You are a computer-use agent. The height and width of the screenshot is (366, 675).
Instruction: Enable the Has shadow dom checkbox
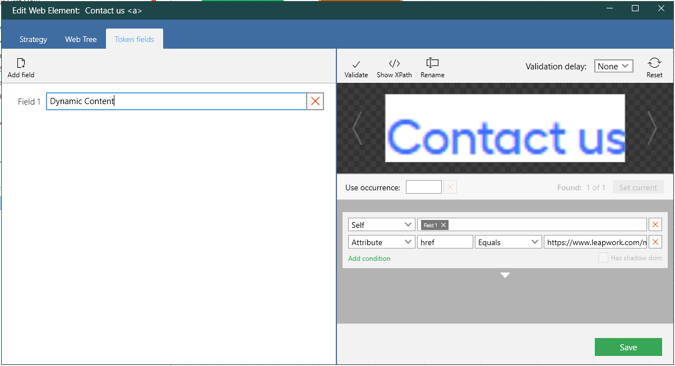[603, 257]
